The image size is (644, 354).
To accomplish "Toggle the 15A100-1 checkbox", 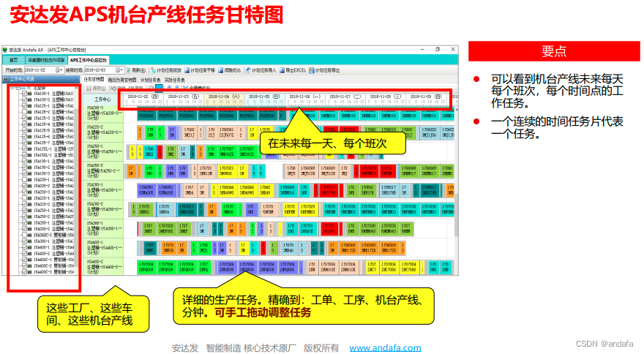I will point(24,94).
